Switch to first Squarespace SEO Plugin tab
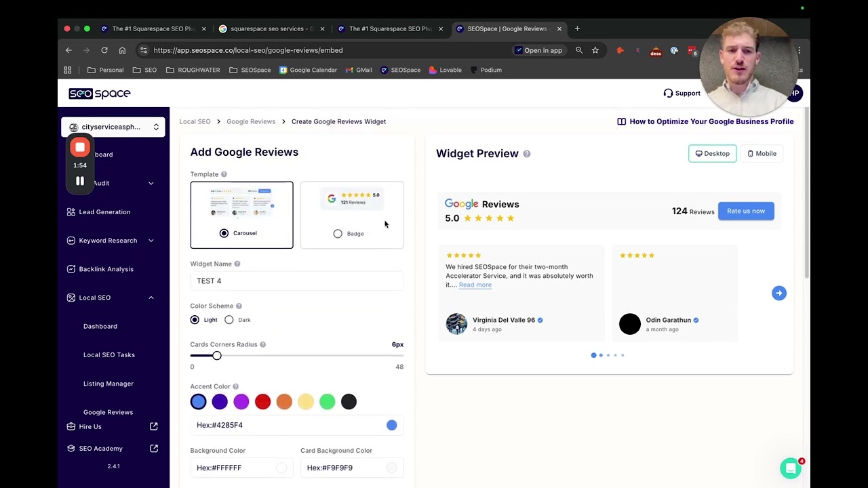Screen dimensions: 868x488 [x=153, y=28]
